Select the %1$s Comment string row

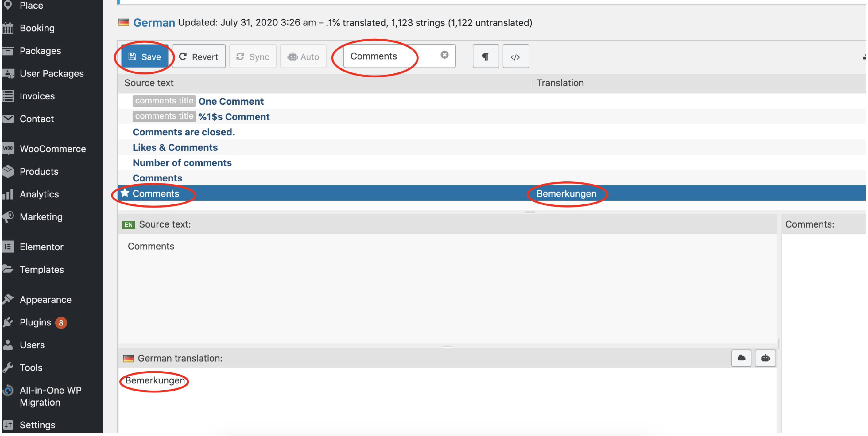tap(492, 117)
